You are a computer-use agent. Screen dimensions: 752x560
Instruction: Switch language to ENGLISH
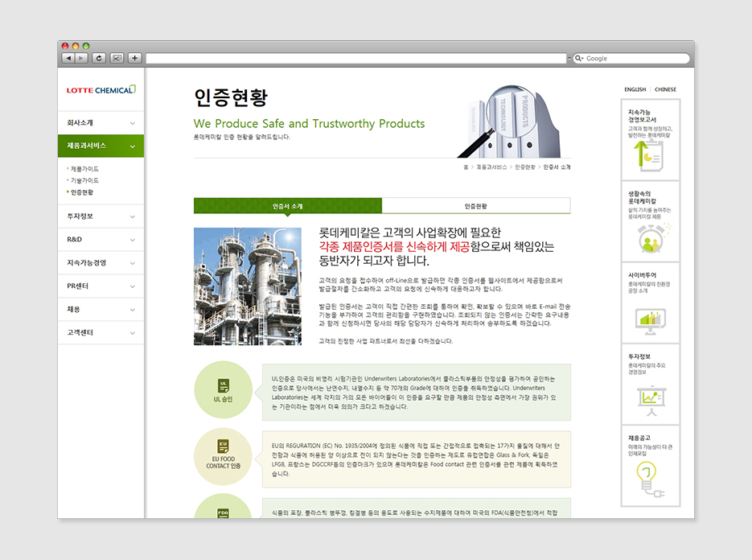click(x=635, y=89)
